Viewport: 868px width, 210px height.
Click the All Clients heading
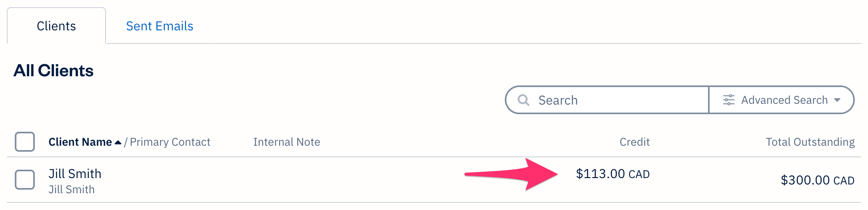tap(54, 71)
